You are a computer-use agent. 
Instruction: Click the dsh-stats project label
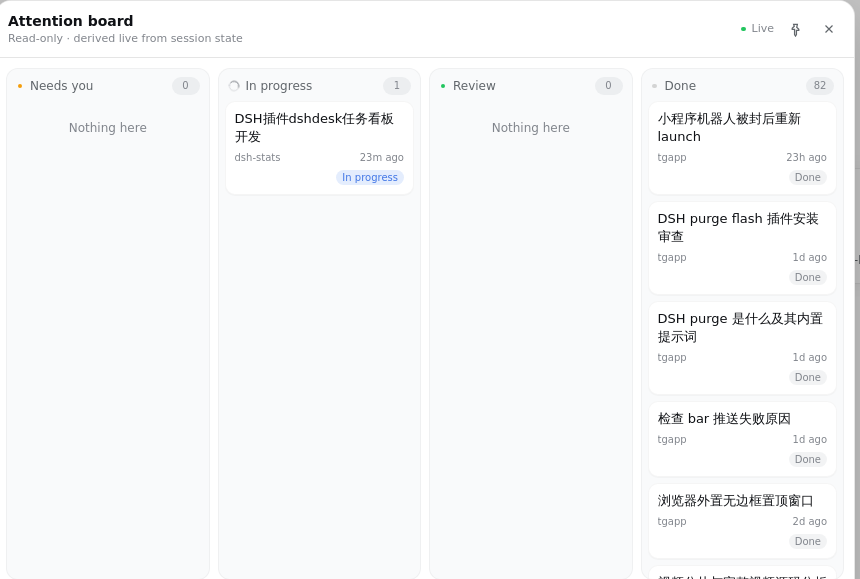click(257, 157)
